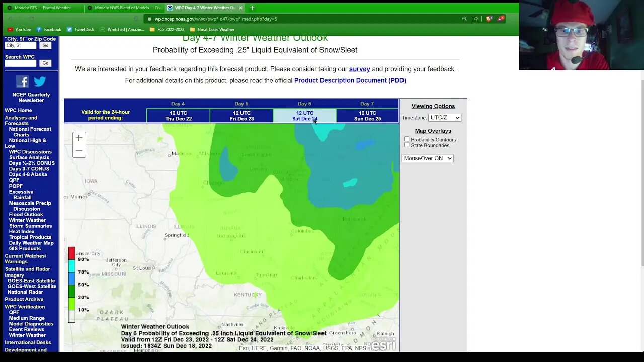Screen dimensions: 644x362
Task: Click the padlock site info icon
Action: [149, 19]
